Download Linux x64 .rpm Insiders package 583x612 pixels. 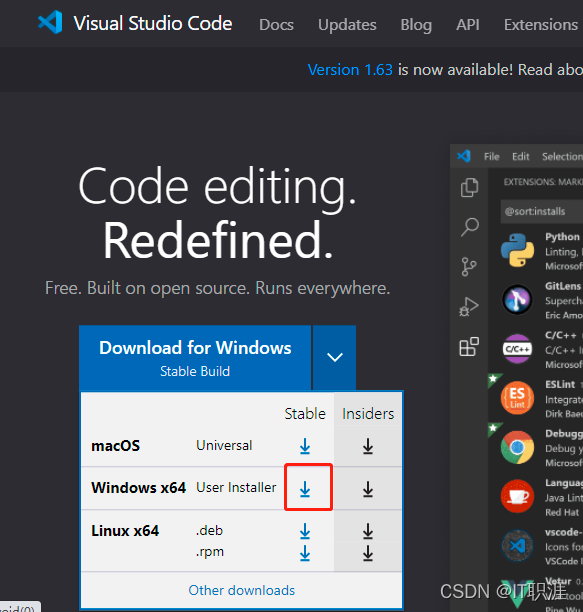click(x=368, y=553)
